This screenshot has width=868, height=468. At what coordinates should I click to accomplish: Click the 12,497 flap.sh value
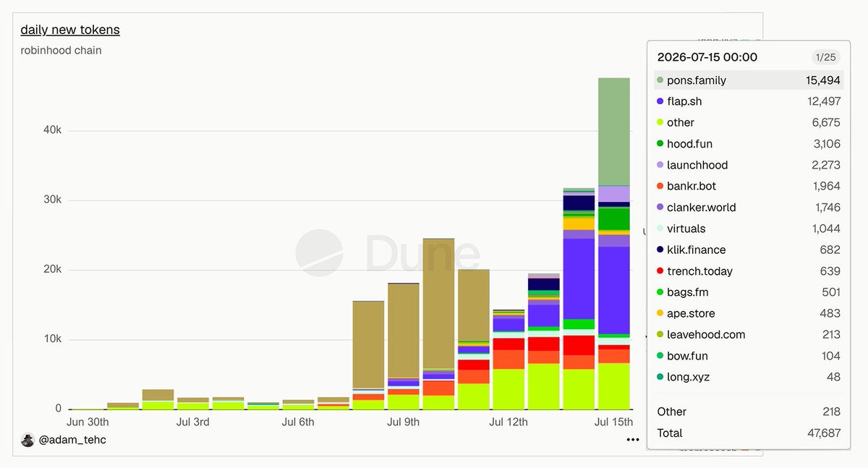(824, 101)
